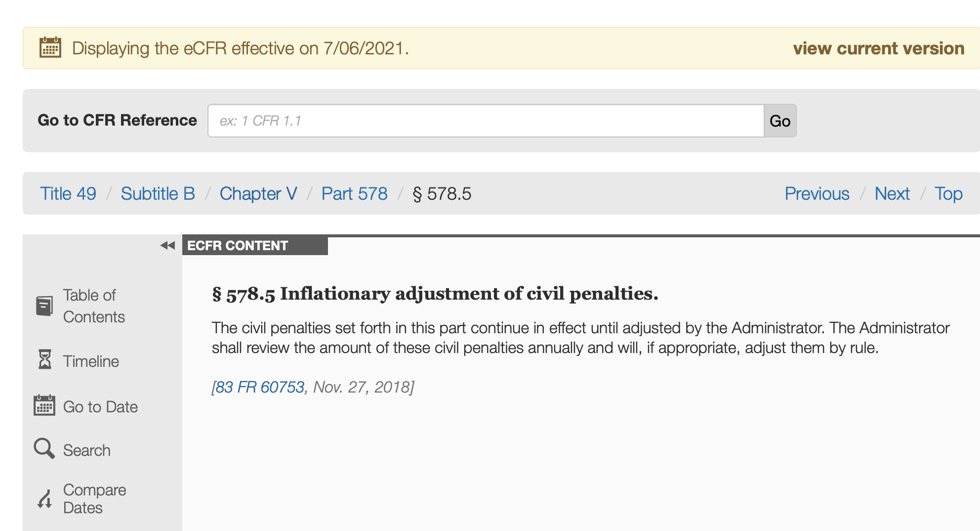Navigate to Title 49 breadcrumb
This screenshot has width=980, height=531.
68,194
